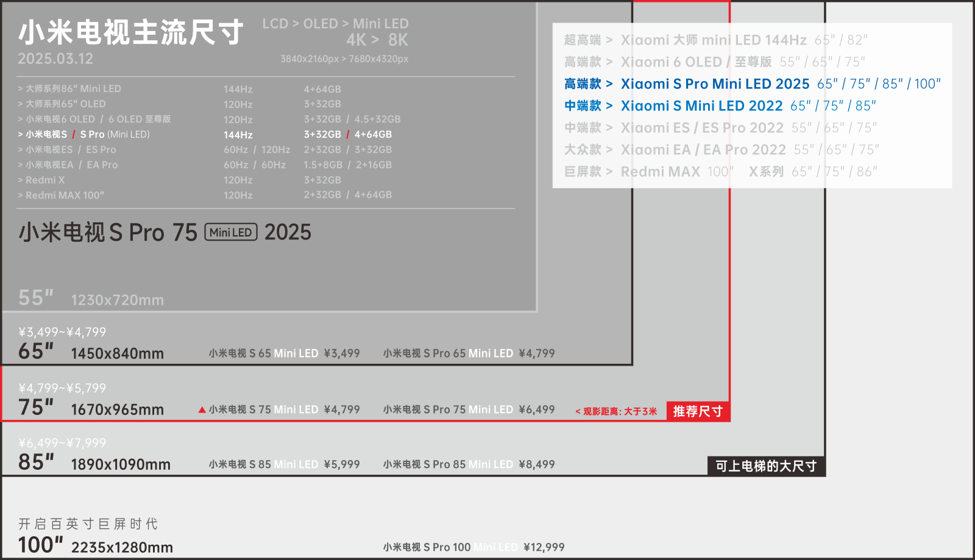Click the 4K > 8K label
975x560 pixels.
pyautogui.click(x=377, y=40)
